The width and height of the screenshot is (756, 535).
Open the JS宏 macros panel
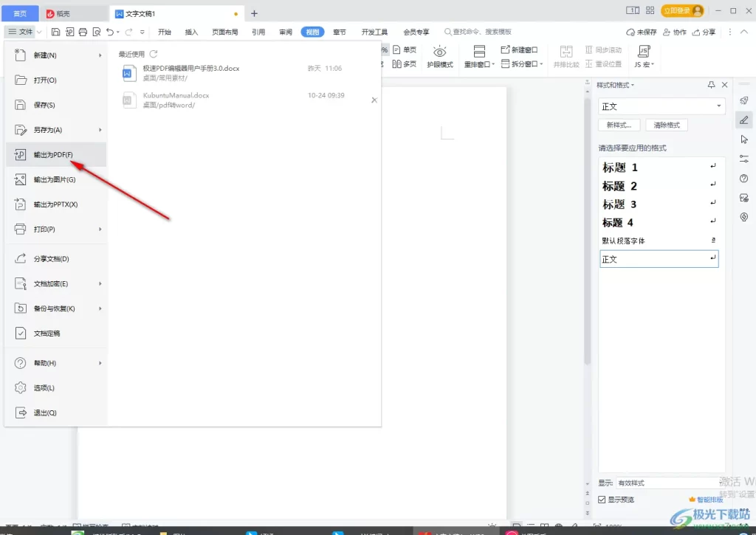(644, 55)
